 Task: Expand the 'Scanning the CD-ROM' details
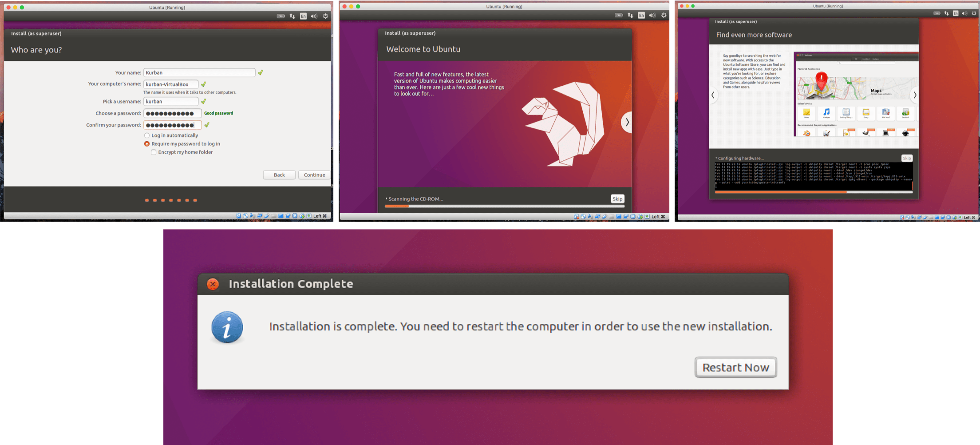[387, 199]
